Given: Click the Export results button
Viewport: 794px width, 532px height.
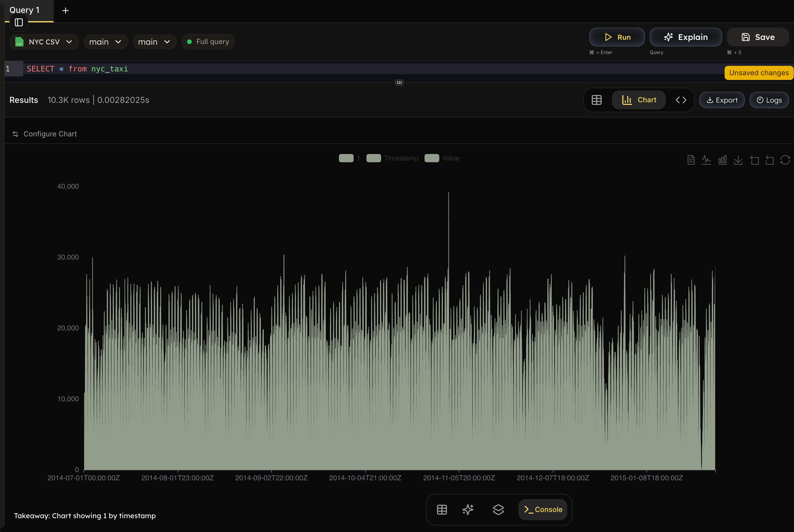Looking at the screenshot, I should (x=722, y=100).
